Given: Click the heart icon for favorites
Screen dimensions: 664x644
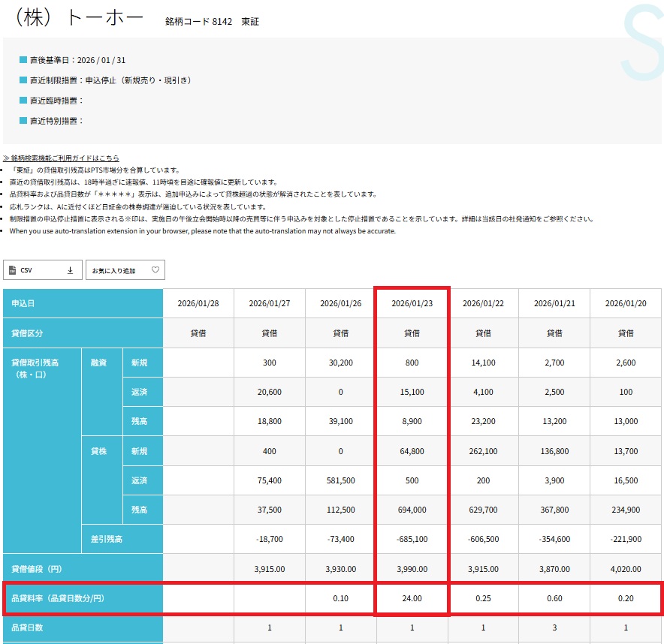Looking at the screenshot, I should [x=155, y=270].
